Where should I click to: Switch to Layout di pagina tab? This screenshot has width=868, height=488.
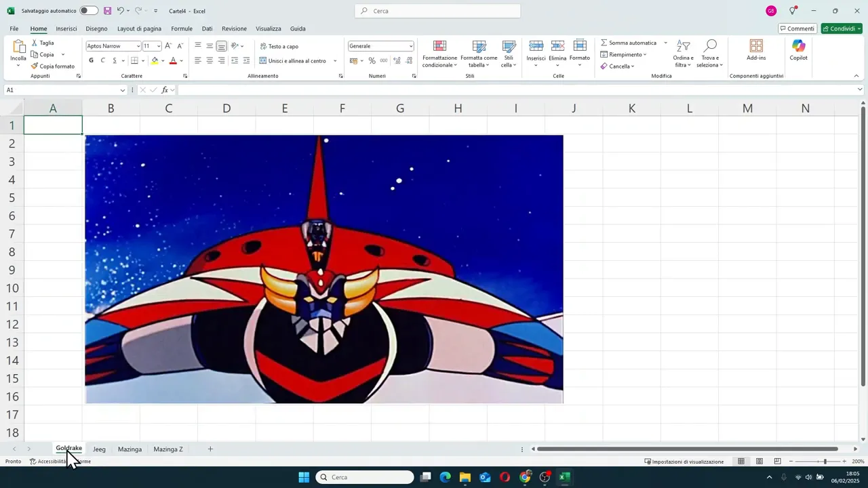139,28
